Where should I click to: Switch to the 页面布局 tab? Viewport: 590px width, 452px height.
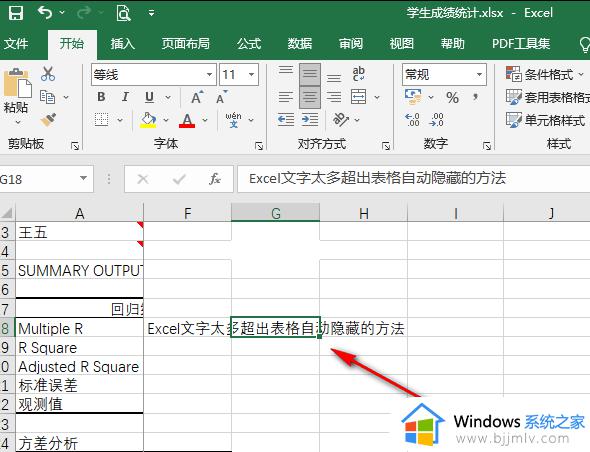pos(186,44)
